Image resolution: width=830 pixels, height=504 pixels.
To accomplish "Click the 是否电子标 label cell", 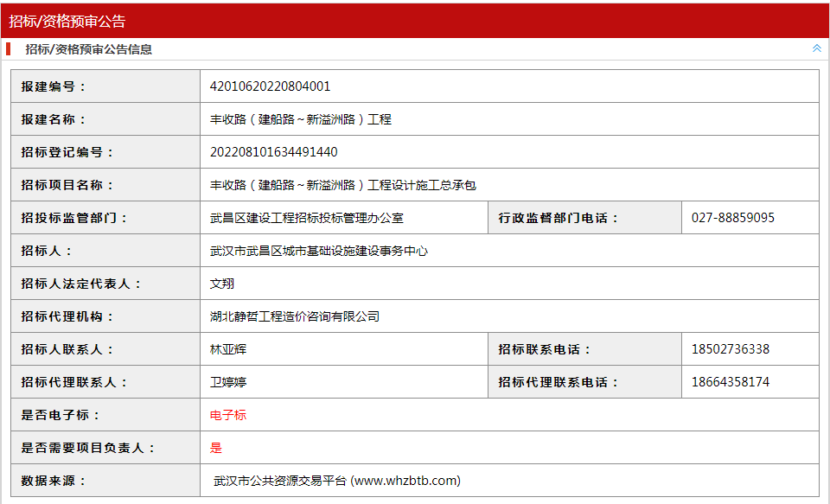I will click(105, 415).
